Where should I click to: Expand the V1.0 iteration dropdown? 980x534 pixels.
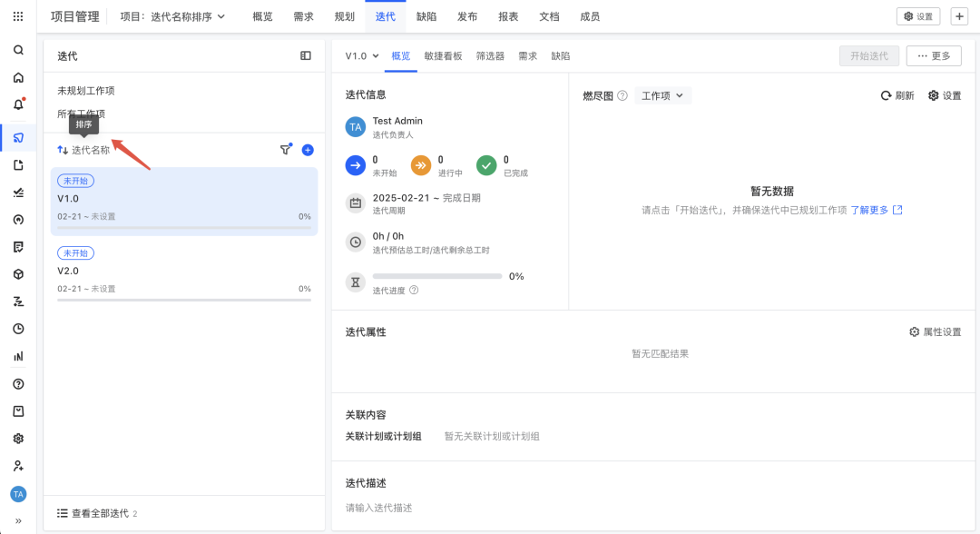(362, 55)
